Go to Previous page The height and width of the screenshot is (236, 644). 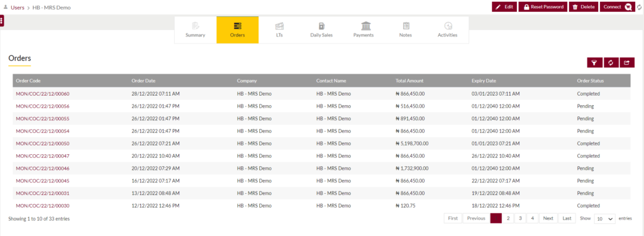[477, 218]
